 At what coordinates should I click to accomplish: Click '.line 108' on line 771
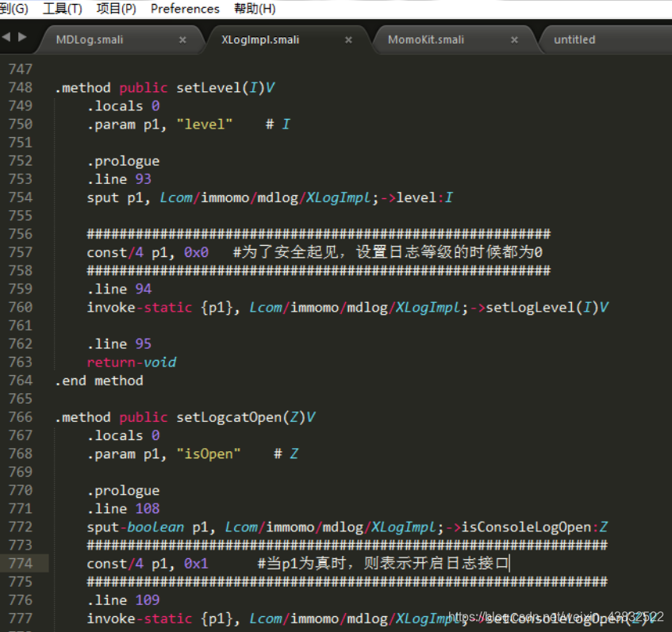124,509
